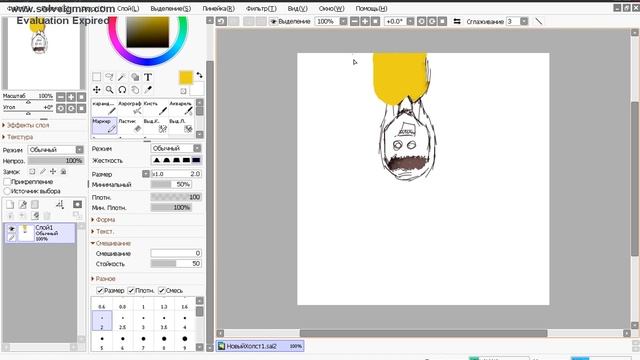
Task: Create a new linework layer
Action: pos(22,204)
